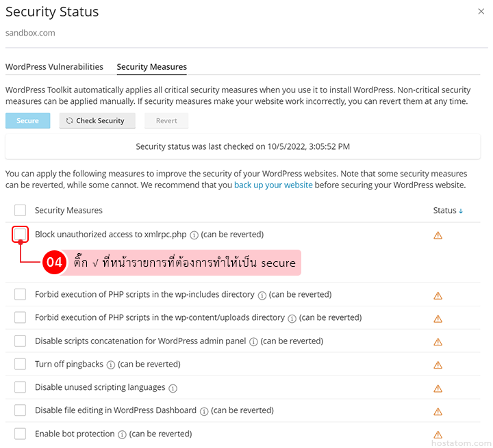Click the Check Security button
The height and width of the screenshot is (448, 493).
(x=97, y=121)
